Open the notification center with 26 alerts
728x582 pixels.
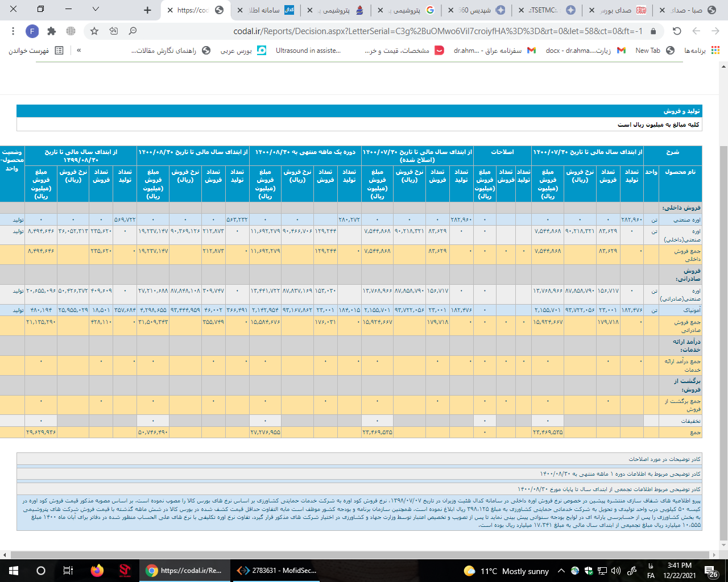click(711, 571)
